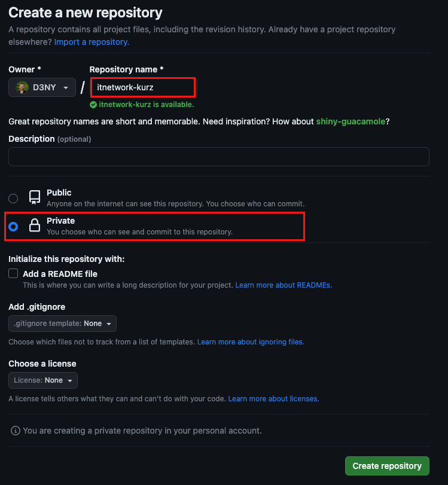Open the License None dropdown

(43, 380)
